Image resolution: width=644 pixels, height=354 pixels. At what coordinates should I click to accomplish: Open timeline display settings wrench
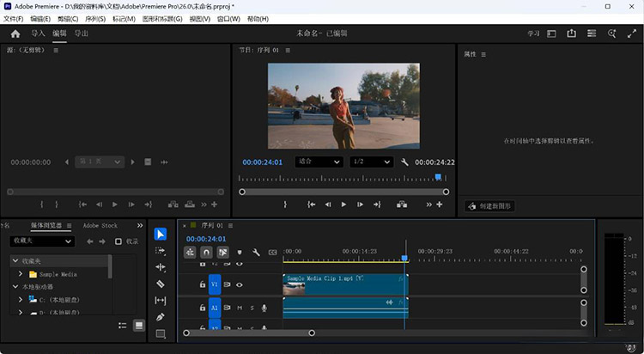[x=256, y=253]
